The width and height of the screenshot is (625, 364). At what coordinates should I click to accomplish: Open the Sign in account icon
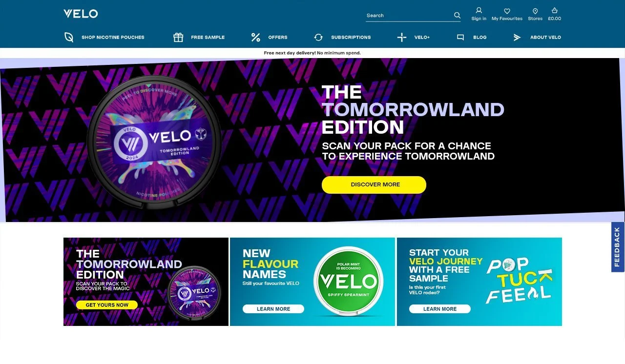(x=479, y=10)
